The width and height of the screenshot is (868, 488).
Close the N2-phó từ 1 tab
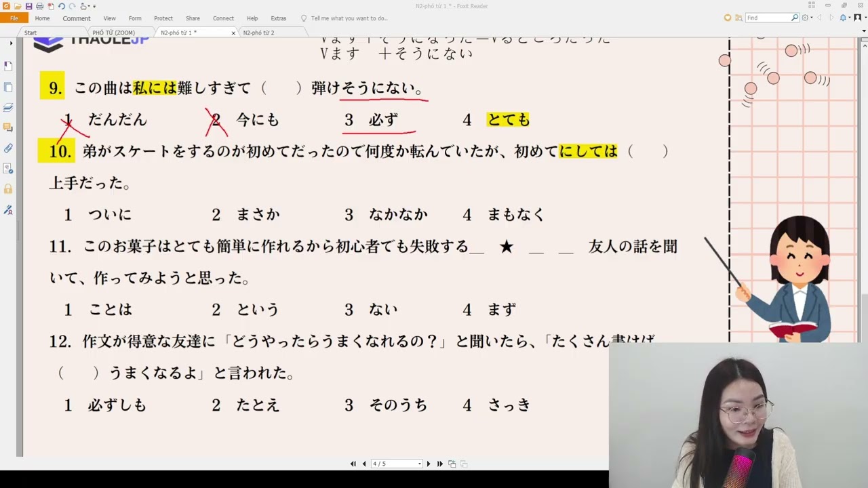coord(233,33)
